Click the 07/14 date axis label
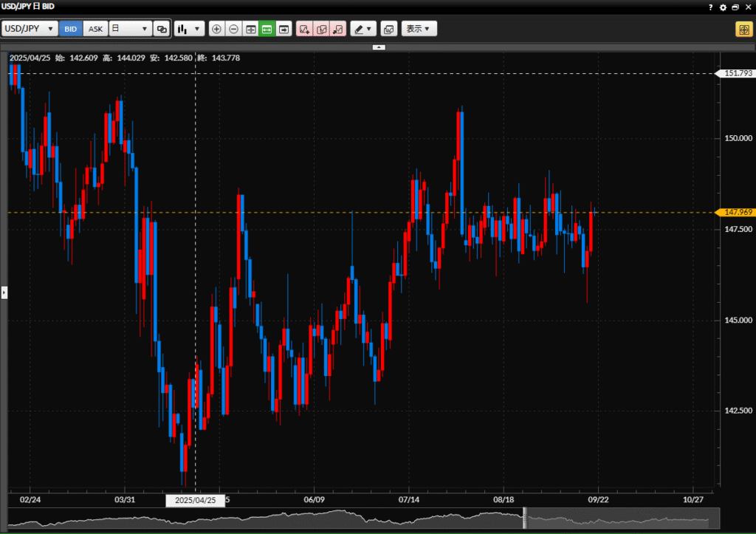Viewport: 756px width, 534px height. [409, 500]
